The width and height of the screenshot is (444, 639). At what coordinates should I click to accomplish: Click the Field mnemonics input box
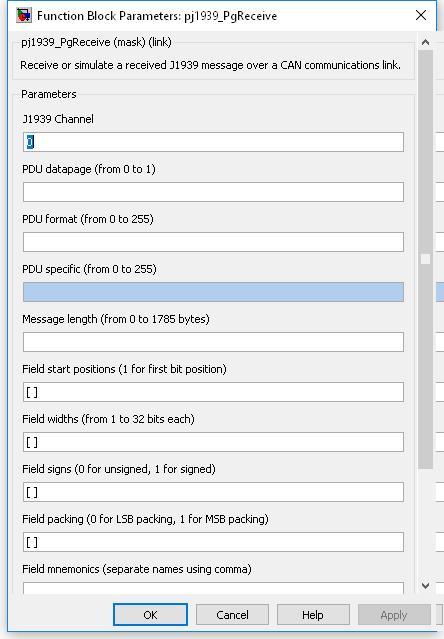[x=213, y=588]
